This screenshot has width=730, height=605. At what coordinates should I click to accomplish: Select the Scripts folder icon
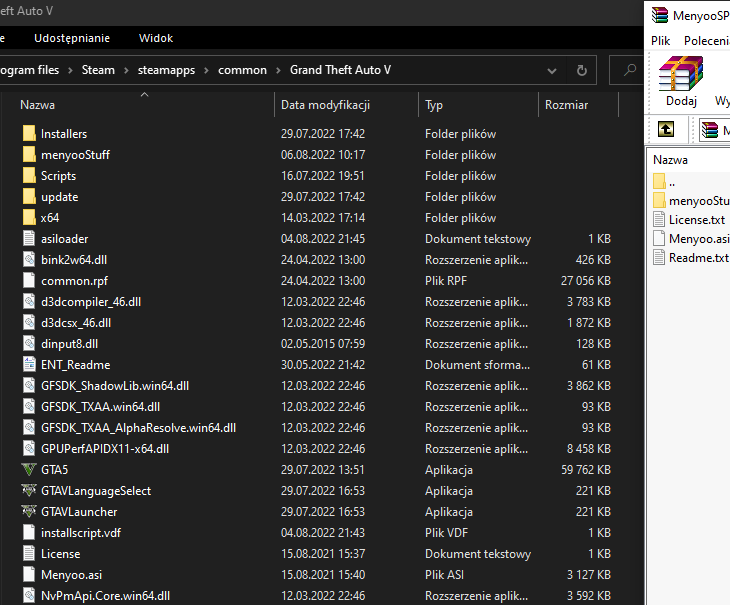pyautogui.click(x=29, y=175)
